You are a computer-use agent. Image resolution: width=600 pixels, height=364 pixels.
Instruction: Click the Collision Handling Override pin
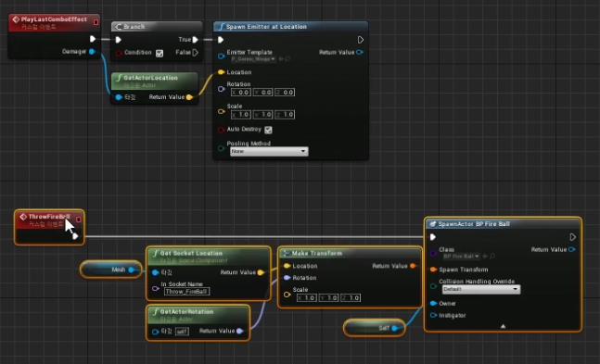(433, 285)
